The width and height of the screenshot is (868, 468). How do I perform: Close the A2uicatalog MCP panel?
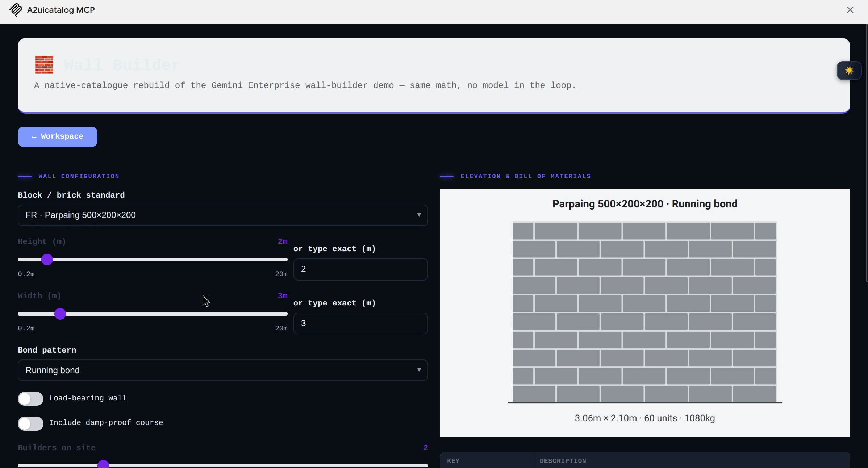tap(850, 10)
